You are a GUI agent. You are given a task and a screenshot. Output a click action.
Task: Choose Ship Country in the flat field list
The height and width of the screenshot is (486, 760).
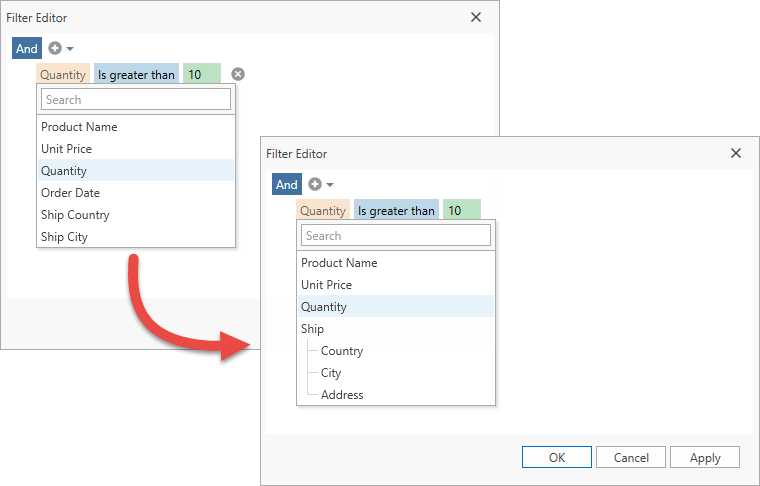point(75,215)
